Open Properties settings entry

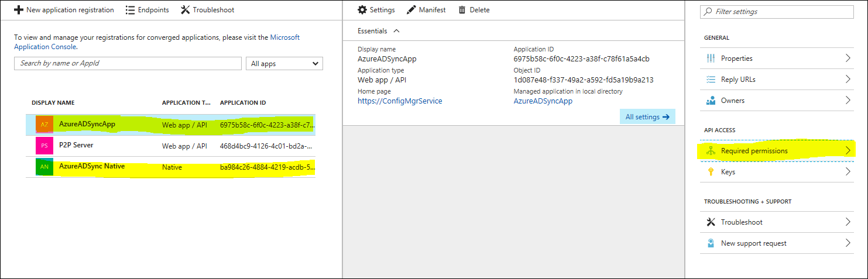tap(777, 58)
